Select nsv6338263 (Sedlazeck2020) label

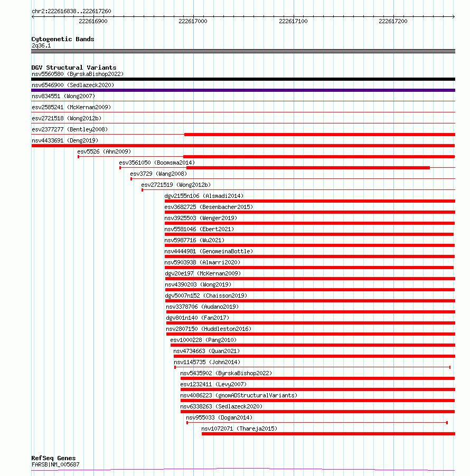[221, 406]
